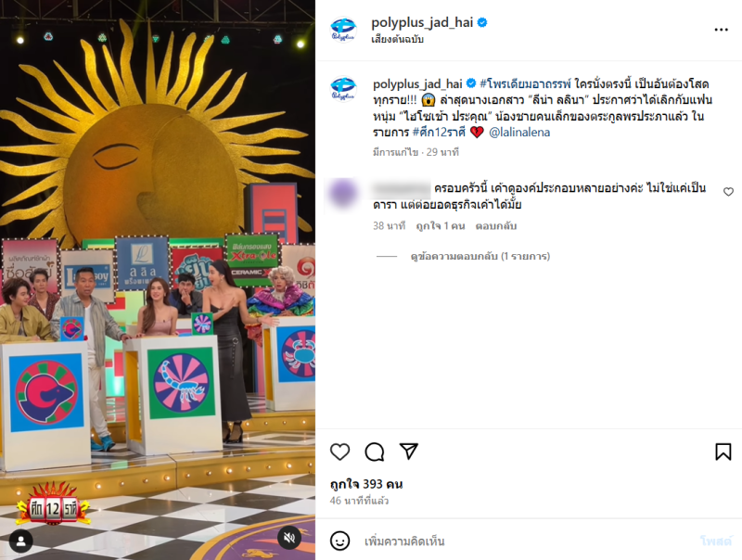Like the comment with small heart
This screenshot has height=560, width=742.
(x=728, y=192)
